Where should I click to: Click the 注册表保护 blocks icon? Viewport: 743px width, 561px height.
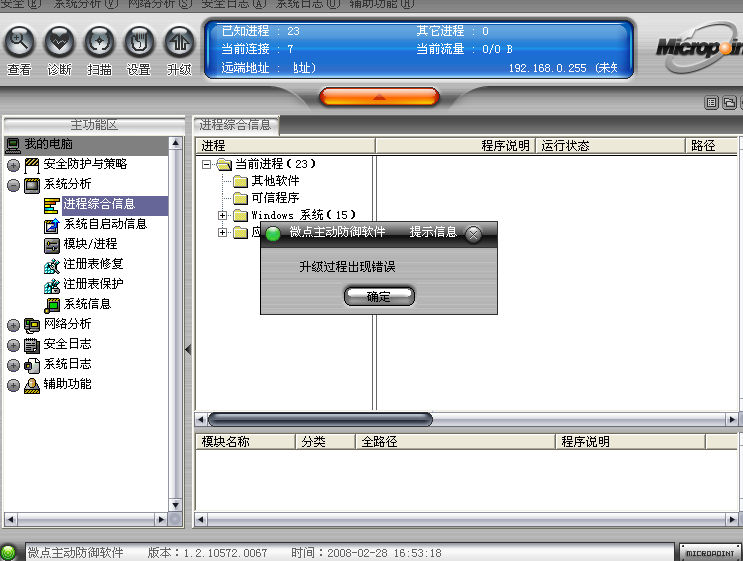point(51,286)
